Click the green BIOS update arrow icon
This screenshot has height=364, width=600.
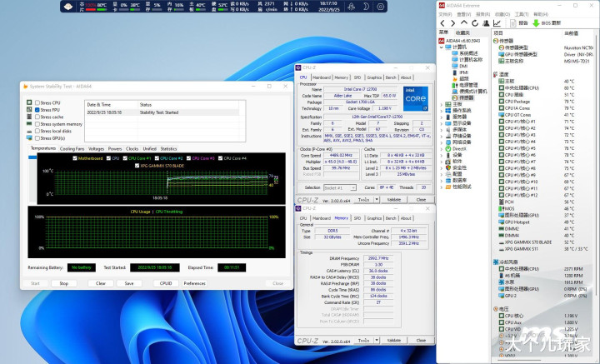[536, 23]
